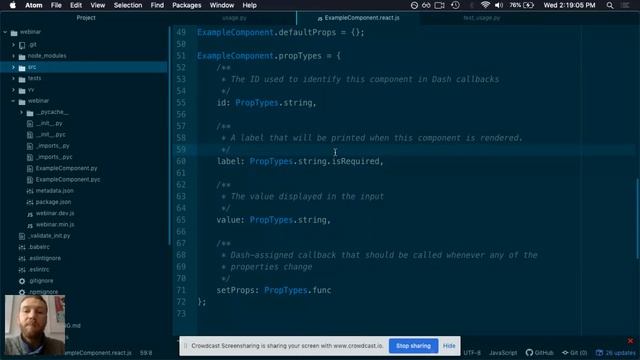Screen dimensions: 640x360
Task: Click the glasses icon in menu bar
Action: tap(426, 5)
